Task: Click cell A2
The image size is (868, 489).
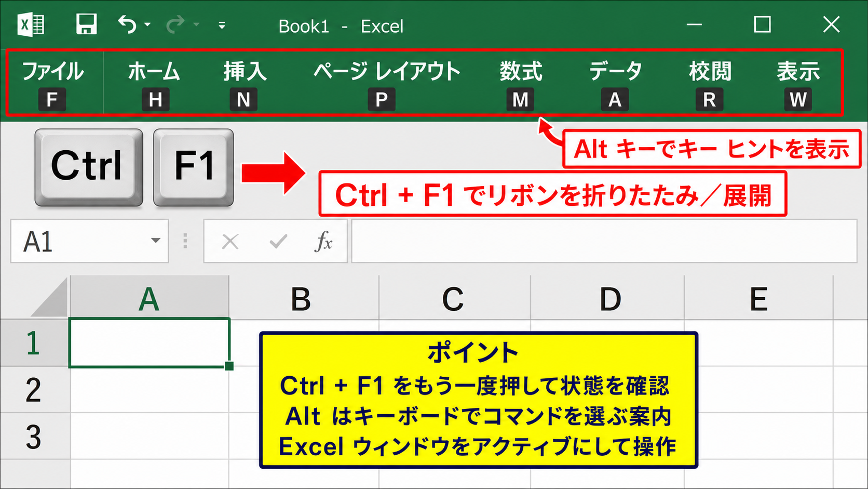Action: [149, 390]
